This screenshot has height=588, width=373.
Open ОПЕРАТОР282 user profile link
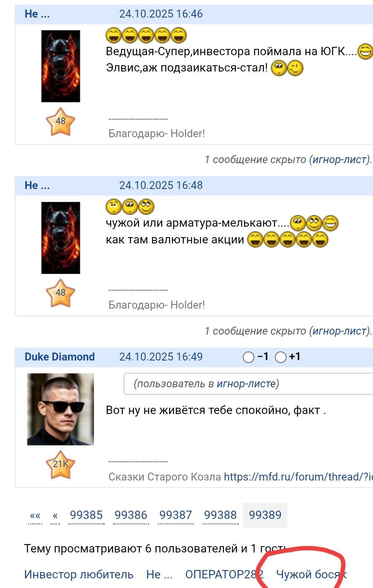click(224, 575)
